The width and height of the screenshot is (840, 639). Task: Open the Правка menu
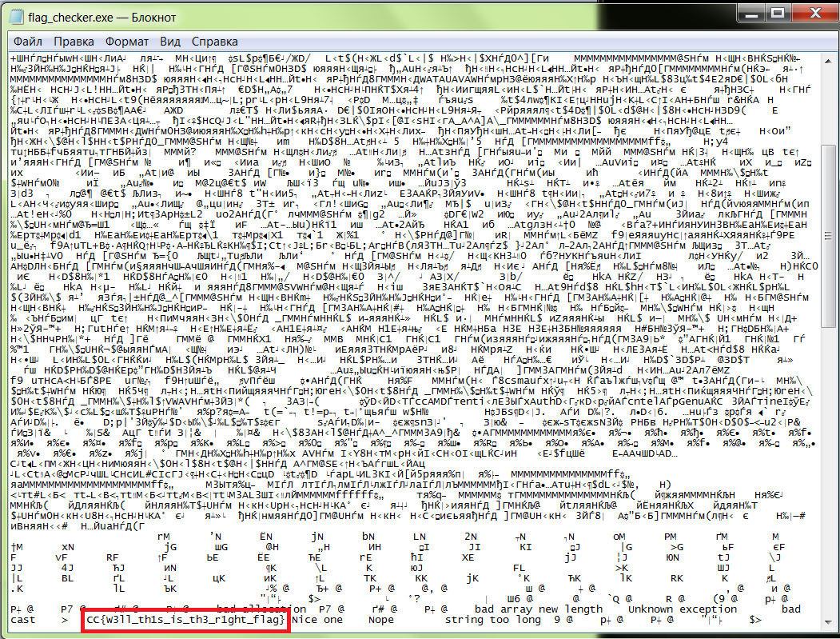coord(74,42)
